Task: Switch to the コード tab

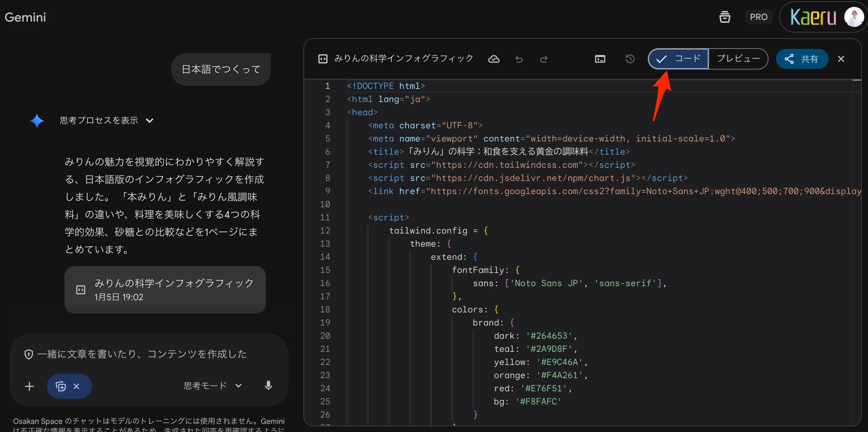Action: (x=678, y=59)
